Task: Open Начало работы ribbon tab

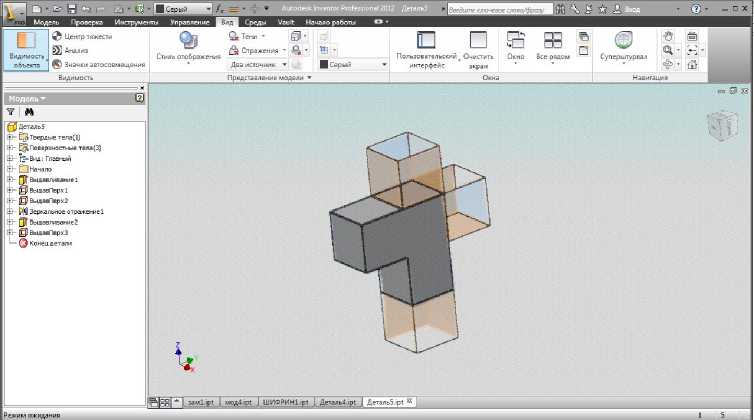Action: pyautogui.click(x=330, y=22)
